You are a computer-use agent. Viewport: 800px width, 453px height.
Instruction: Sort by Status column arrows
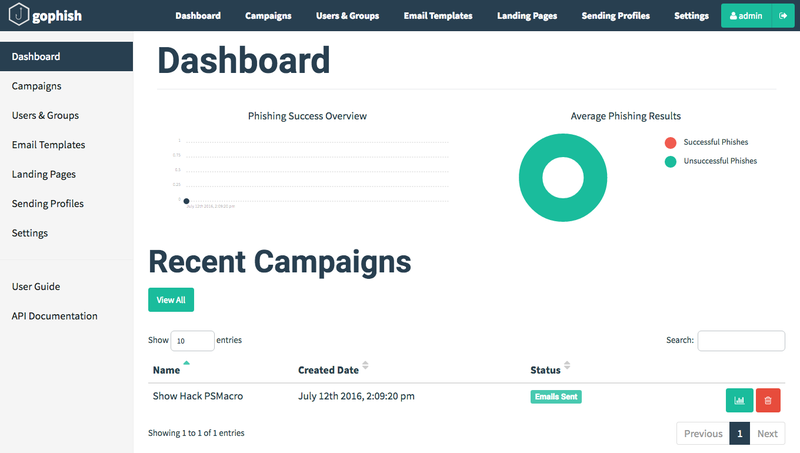pos(567,366)
